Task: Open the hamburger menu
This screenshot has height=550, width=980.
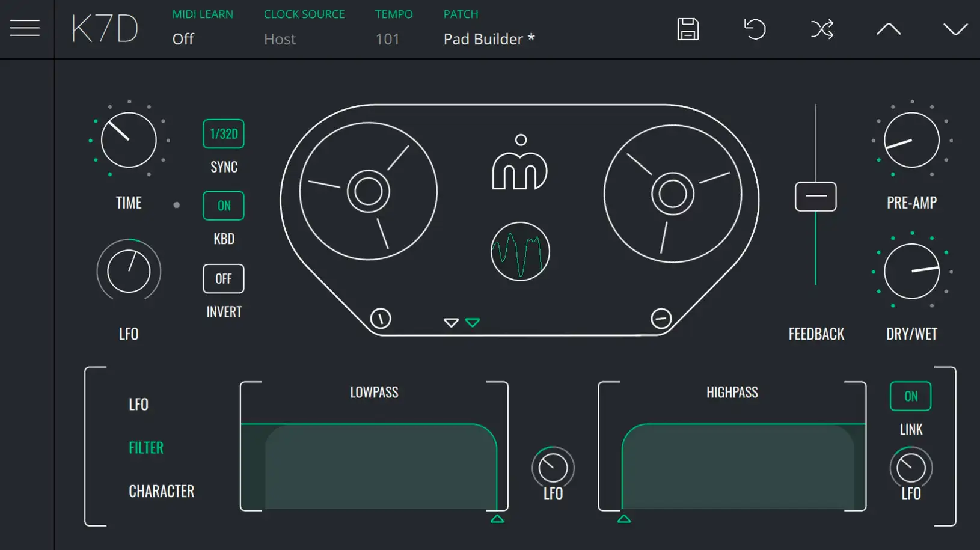Action: tap(25, 28)
